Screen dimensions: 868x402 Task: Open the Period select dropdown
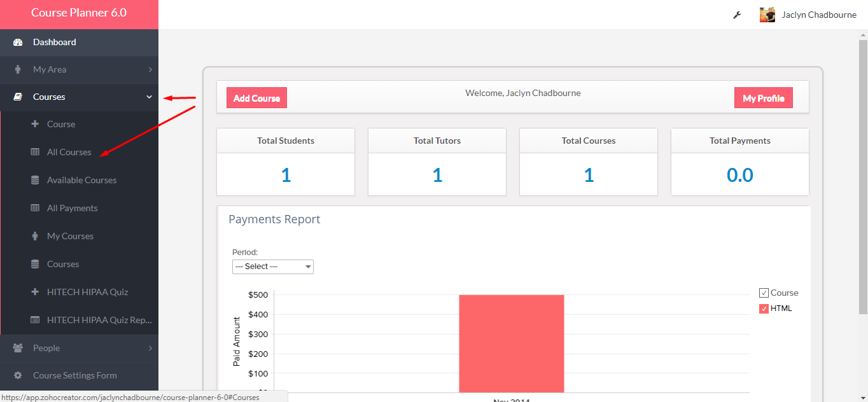coord(273,267)
